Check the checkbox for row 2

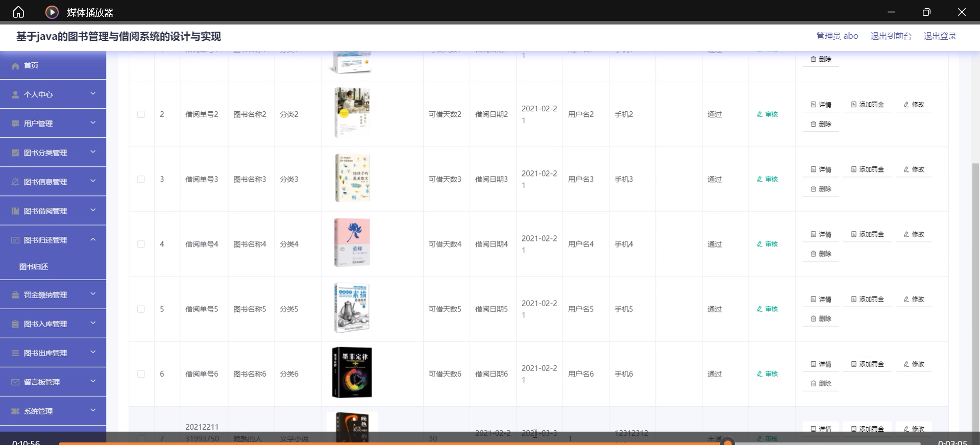[141, 114]
